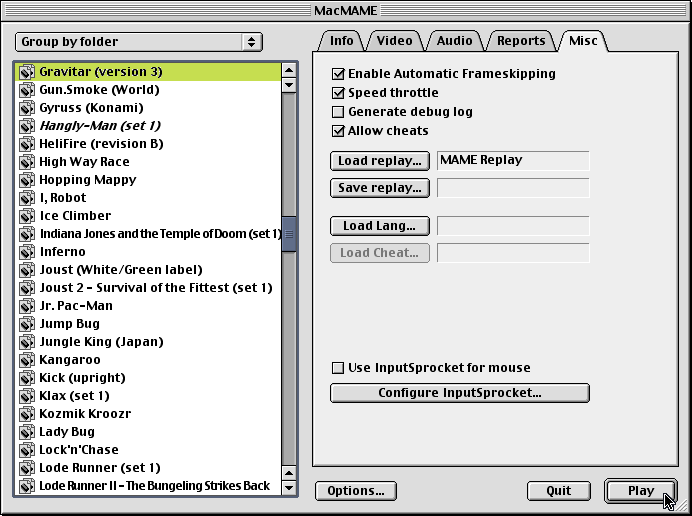Click the game icon beside Gyruss (Konami)
Screen dimensions: 692x516
tap(28, 108)
